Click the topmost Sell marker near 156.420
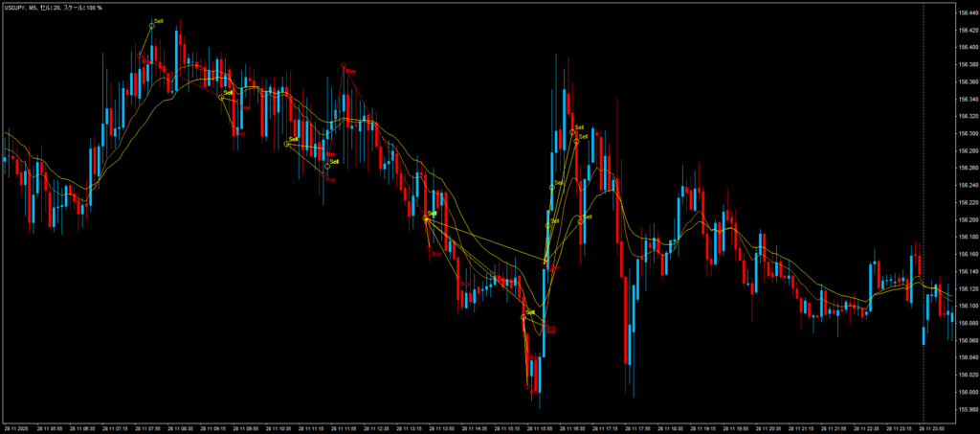The height and width of the screenshot is (434, 980). [152, 24]
